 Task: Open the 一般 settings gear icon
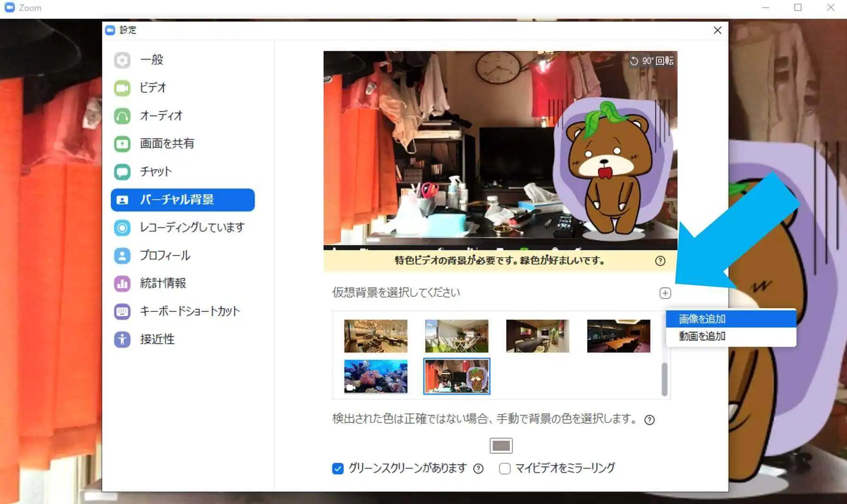122,60
